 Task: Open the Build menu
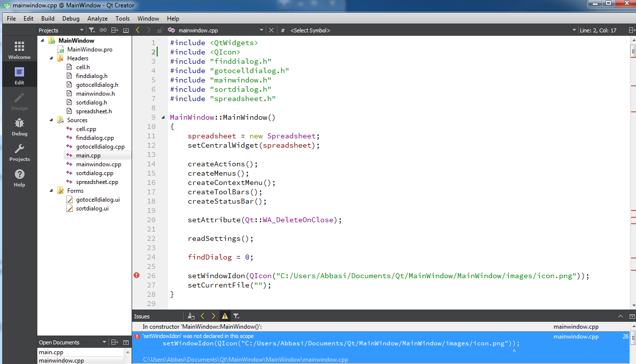[x=48, y=19]
